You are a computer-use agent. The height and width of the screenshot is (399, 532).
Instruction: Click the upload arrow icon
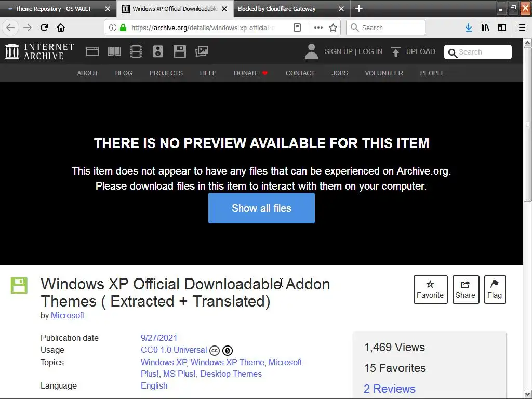tap(395, 51)
